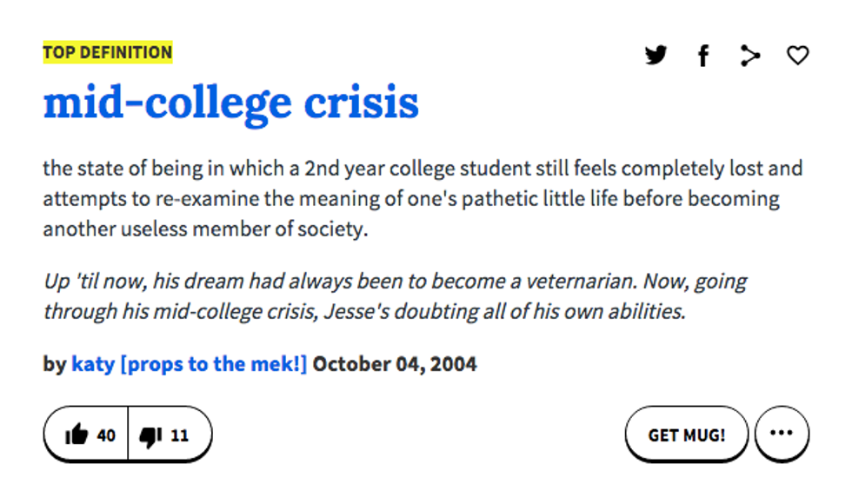Click the upvote count 40

point(106,434)
